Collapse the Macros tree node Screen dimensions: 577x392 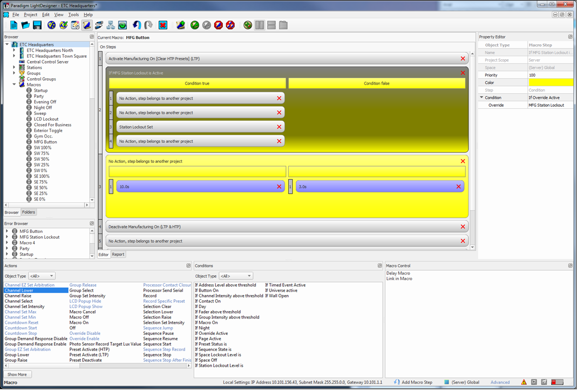(14, 84)
